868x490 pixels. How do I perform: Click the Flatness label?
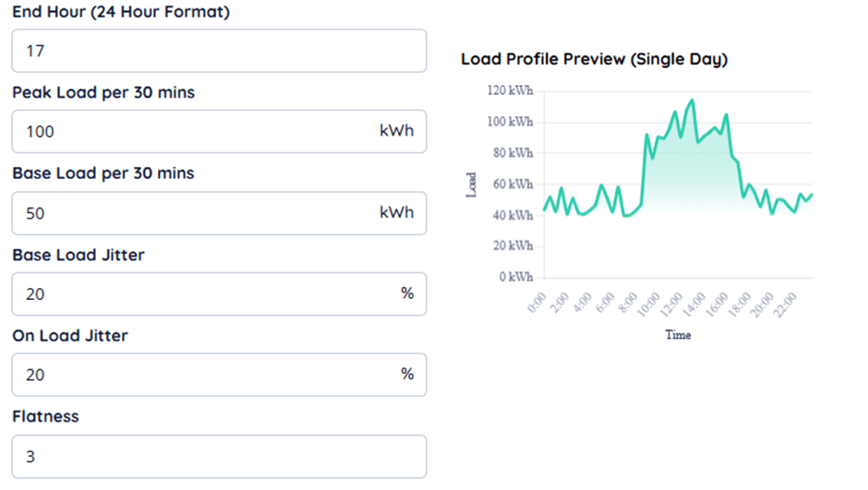(45, 416)
